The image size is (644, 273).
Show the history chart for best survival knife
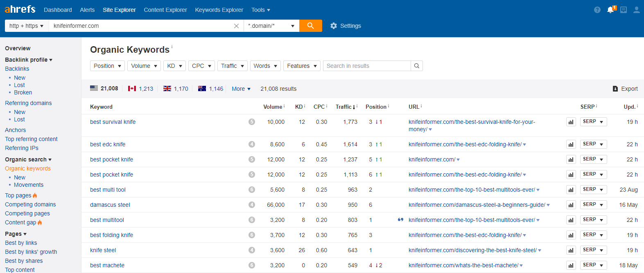click(x=571, y=122)
